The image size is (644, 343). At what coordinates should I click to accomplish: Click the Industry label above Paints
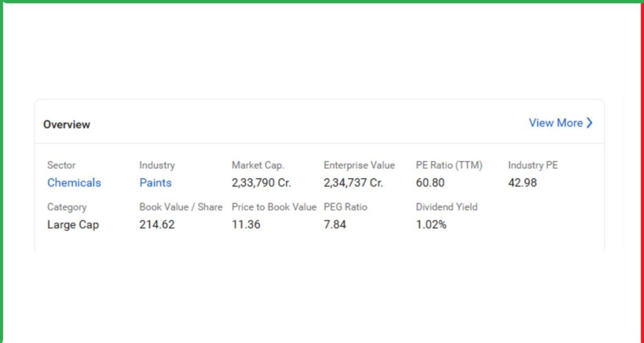click(157, 165)
